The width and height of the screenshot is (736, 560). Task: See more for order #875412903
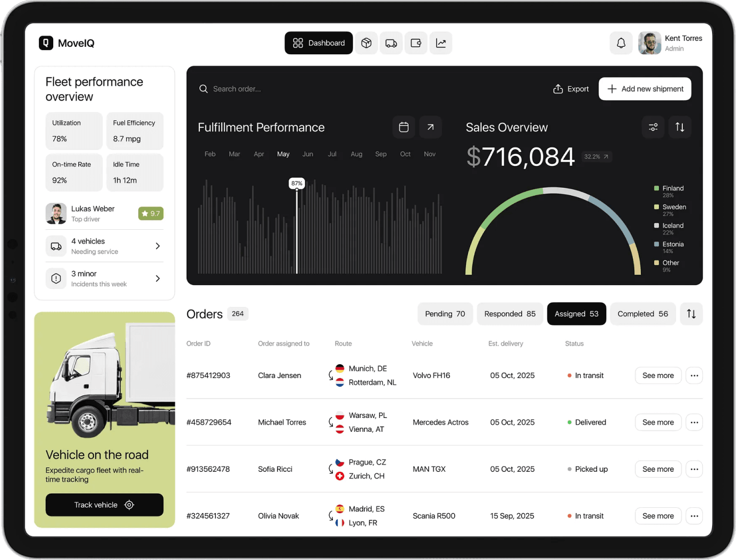[658, 375]
